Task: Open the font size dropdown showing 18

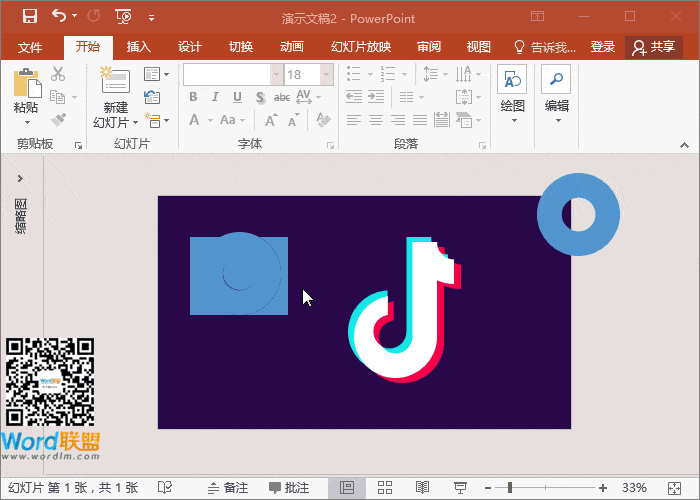Action: [x=327, y=75]
